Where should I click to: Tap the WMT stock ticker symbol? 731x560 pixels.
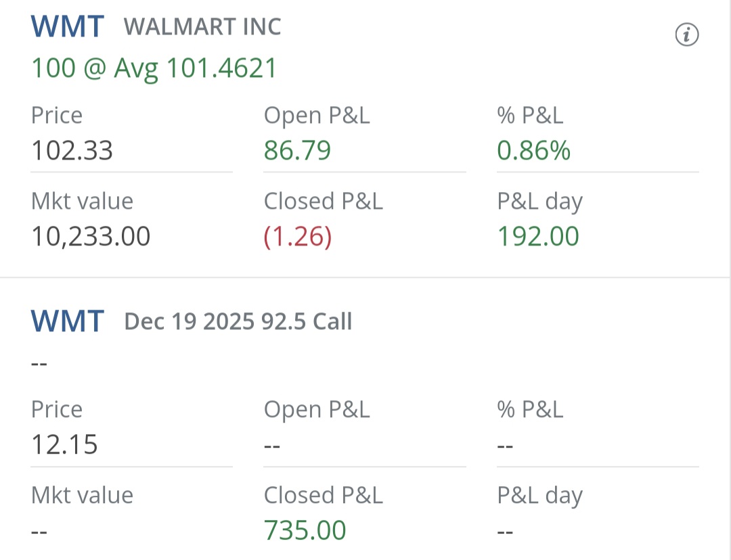point(68,26)
